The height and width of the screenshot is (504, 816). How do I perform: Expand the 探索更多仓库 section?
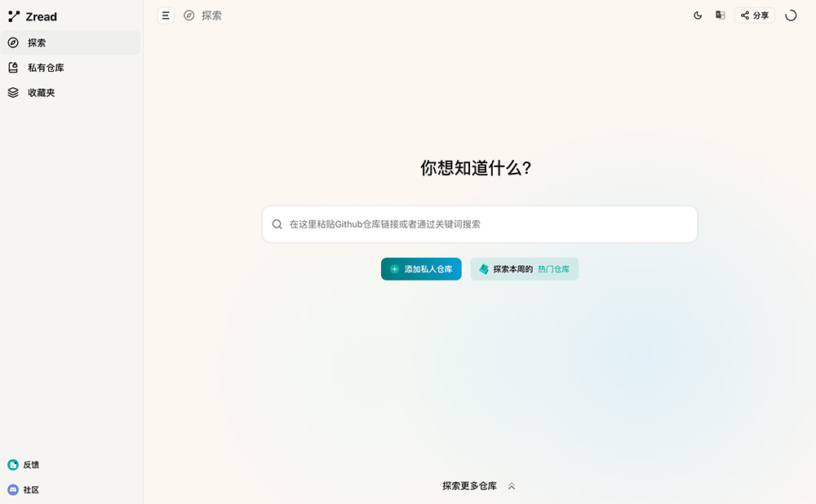pyautogui.click(x=479, y=486)
